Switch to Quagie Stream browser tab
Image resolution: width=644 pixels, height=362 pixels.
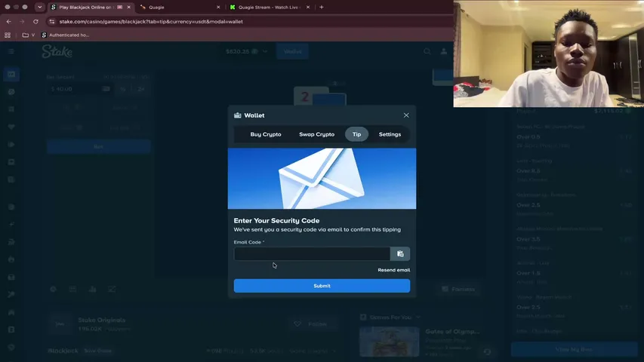[269, 7]
